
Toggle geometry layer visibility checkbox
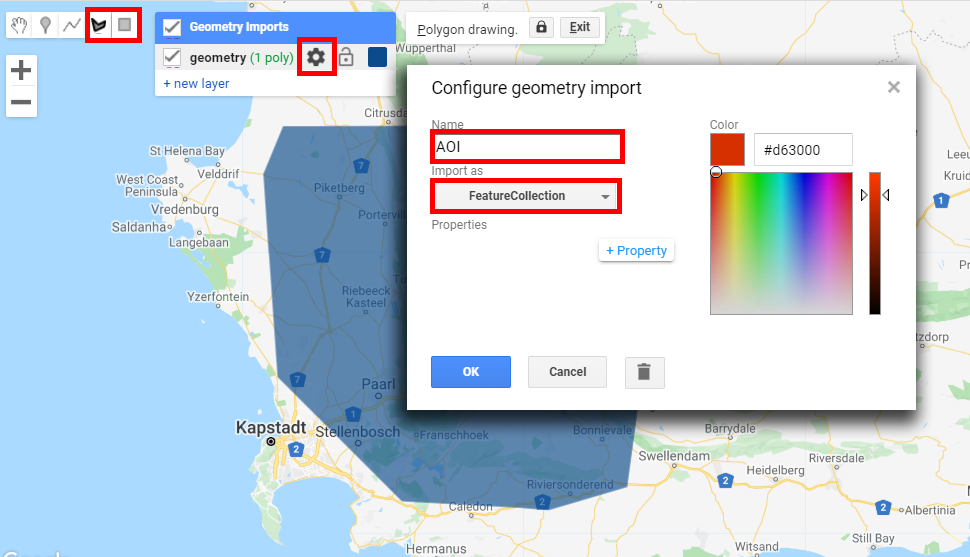[x=172, y=57]
